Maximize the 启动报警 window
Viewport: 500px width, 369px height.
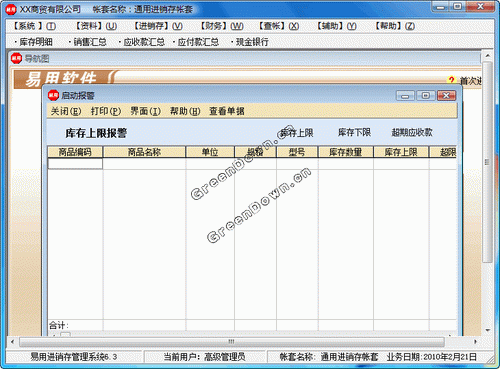click(x=426, y=96)
